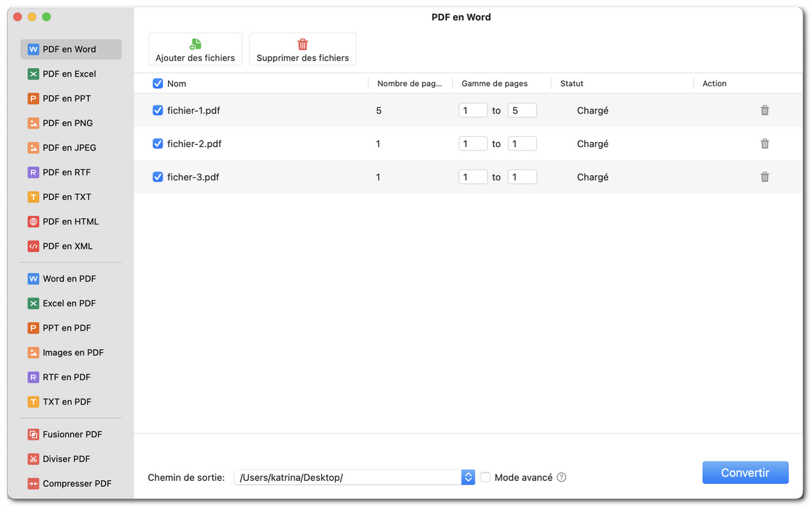Open the PDF en HTML converter icon

point(33,221)
